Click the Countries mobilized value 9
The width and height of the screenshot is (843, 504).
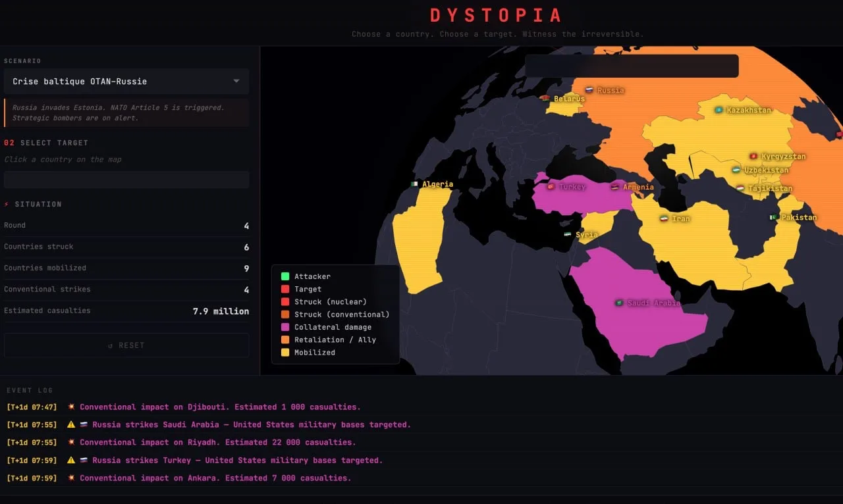pos(246,268)
